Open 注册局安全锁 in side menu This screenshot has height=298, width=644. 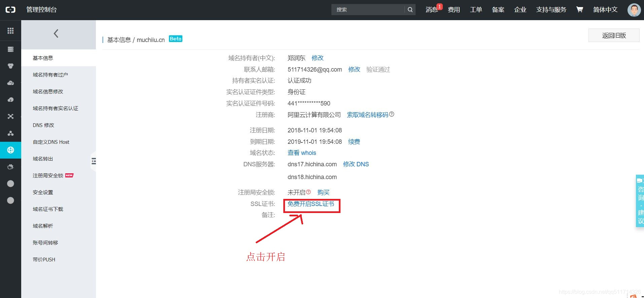(x=59, y=175)
